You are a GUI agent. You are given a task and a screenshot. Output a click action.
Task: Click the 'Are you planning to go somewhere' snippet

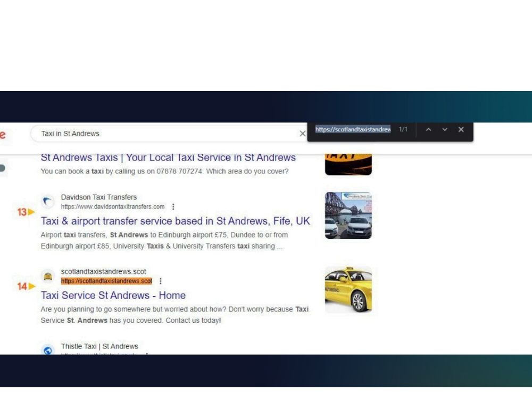click(174, 315)
